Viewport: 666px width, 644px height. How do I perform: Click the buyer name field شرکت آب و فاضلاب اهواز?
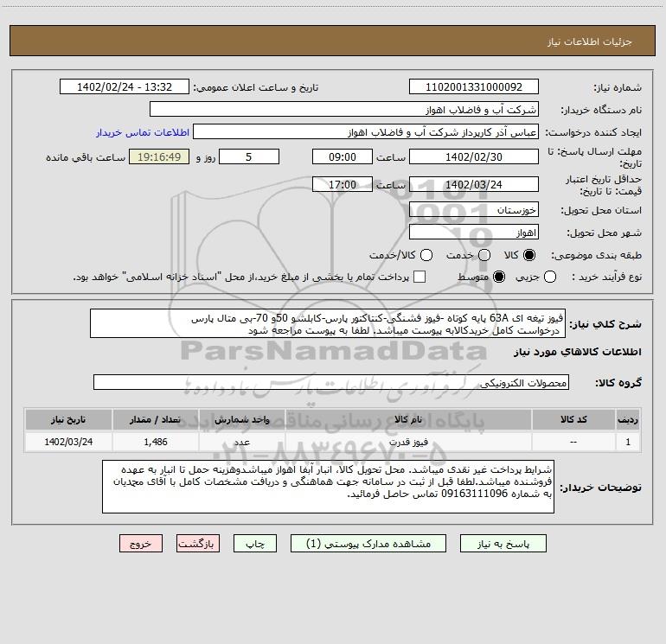click(344, 110)
